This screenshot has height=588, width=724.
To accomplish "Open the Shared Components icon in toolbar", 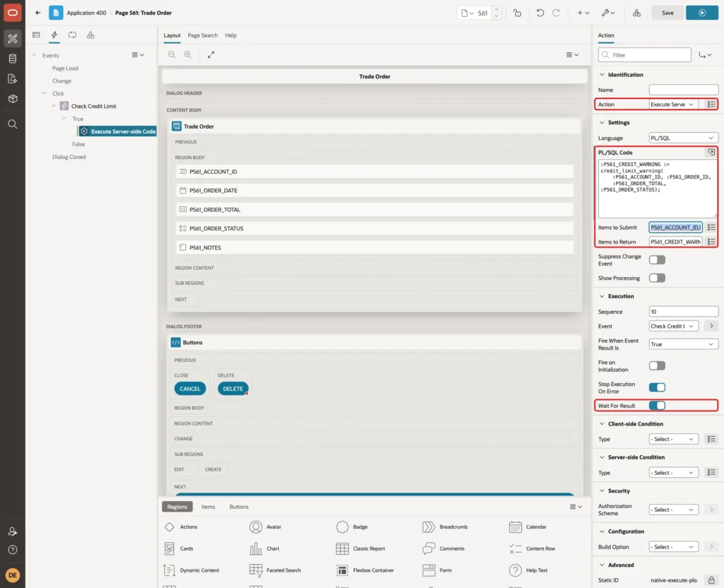I will click(x=637, y=13).
